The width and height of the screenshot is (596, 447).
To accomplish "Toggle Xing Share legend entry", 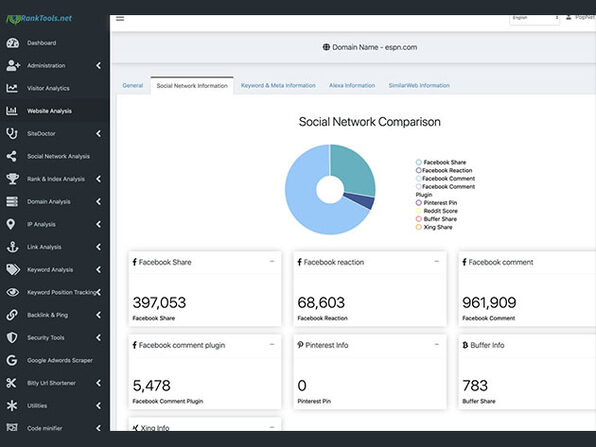I will 434,227.
